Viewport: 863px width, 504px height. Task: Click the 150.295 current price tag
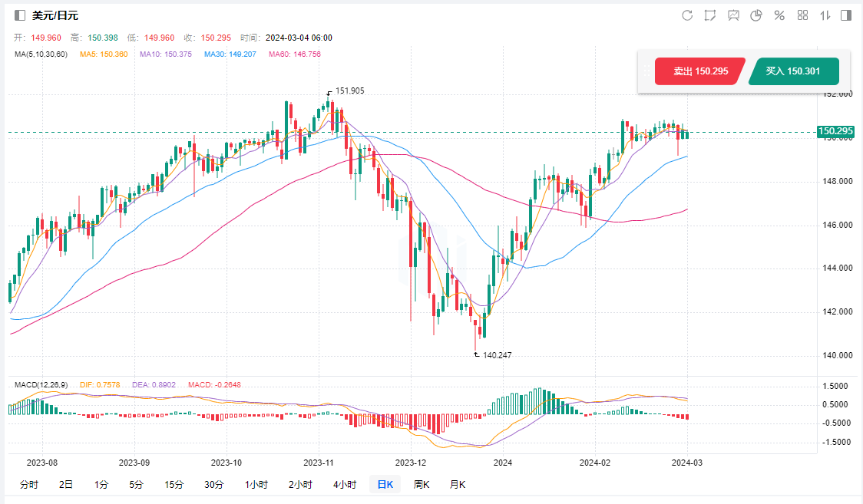pos(836,131)
